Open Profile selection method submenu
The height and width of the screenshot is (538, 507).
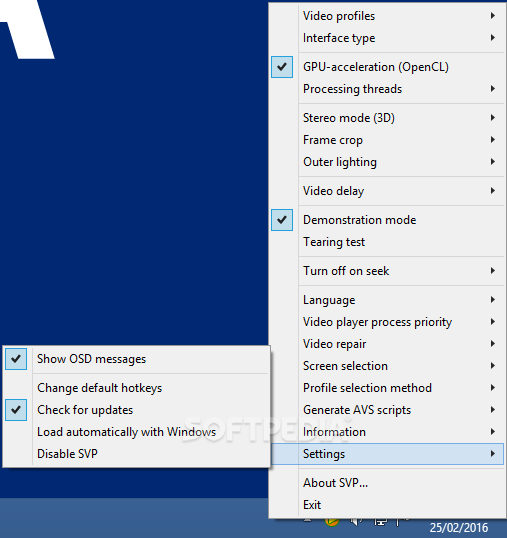387,388
